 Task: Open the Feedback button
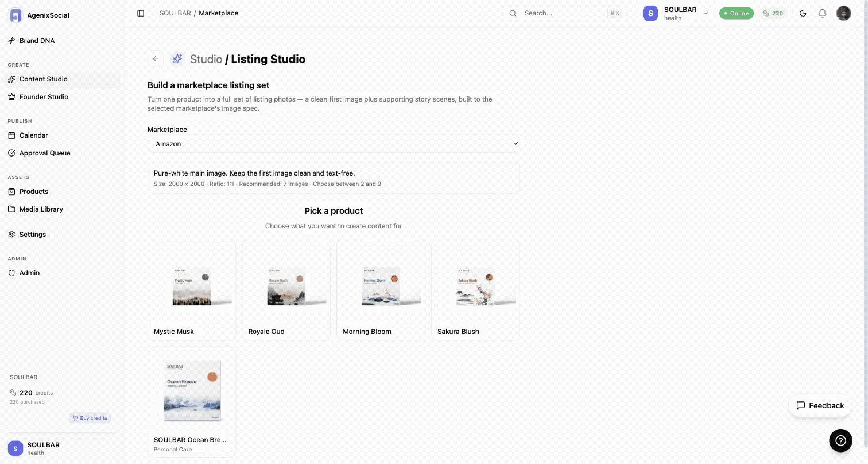point(820,405)
